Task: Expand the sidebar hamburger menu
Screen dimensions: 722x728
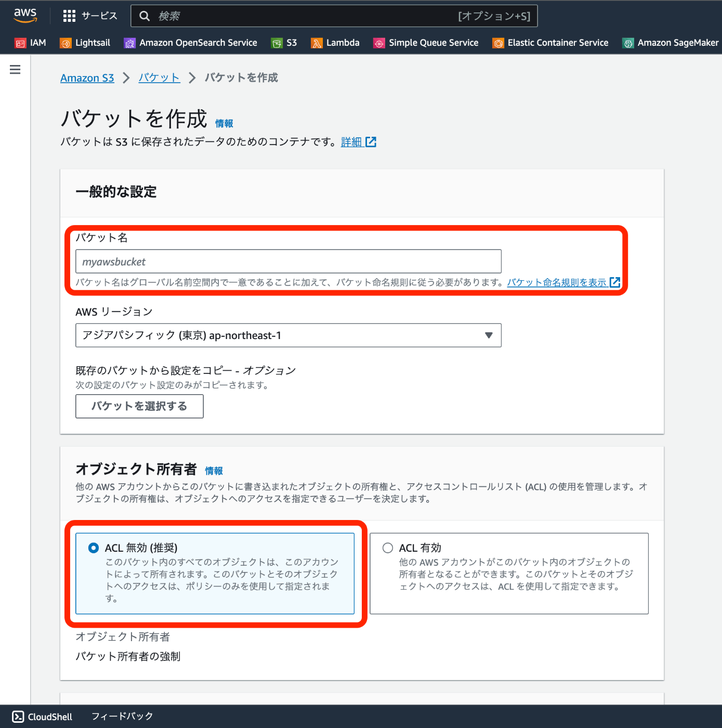Action: tap(15, 69)
